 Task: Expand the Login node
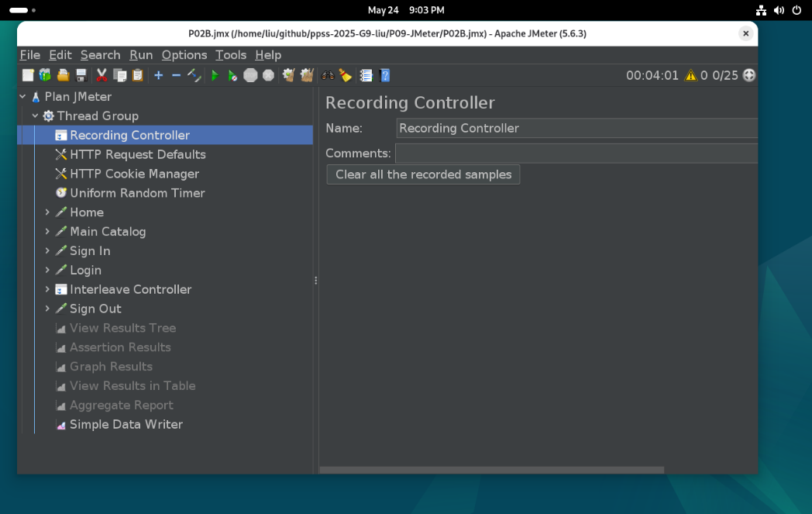click(47, 270)
